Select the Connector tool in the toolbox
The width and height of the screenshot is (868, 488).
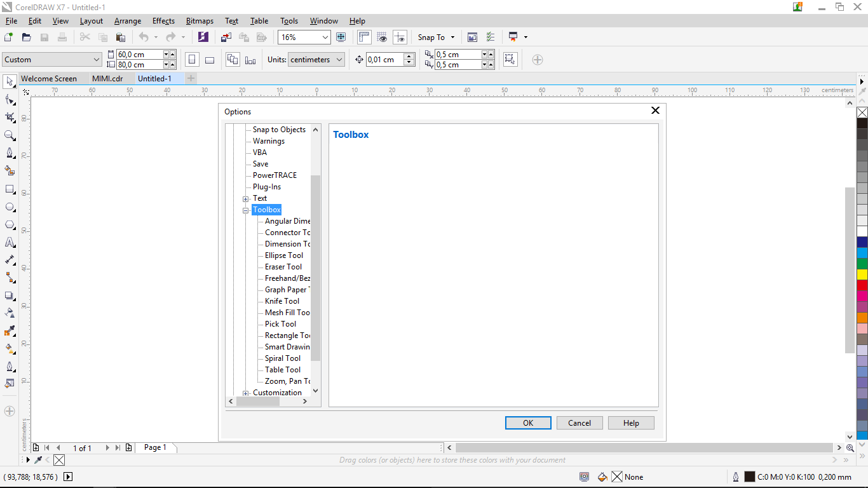(10, 278)
